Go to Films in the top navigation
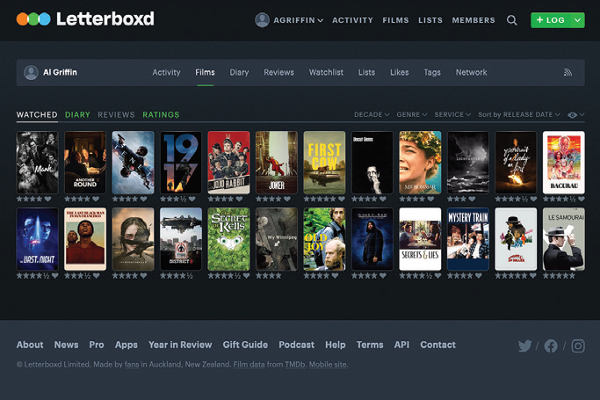The width and height of the screenshot is (600, 400). pyautogui.click(x=396, y=20)
